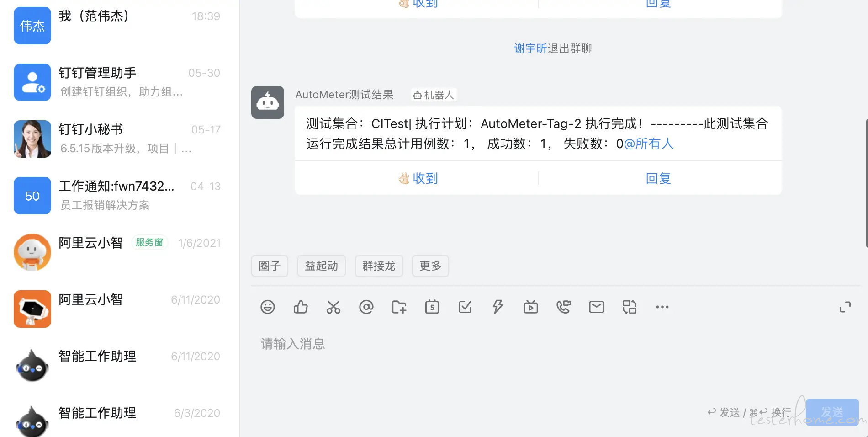Show more toolbar options ellipsis
This screenshot has height=437, width=868.
coord(662,307)
